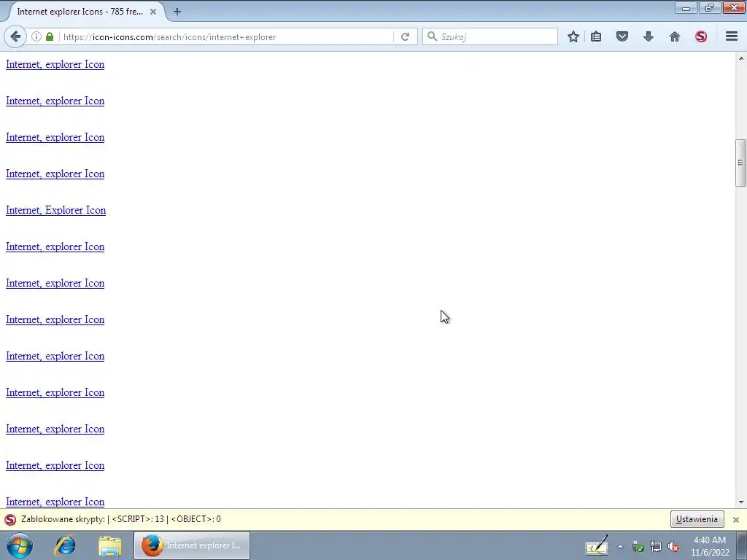Screen dimensions: 747x560
Task: Click the Ustawienia button
Action: click(697, 519)
